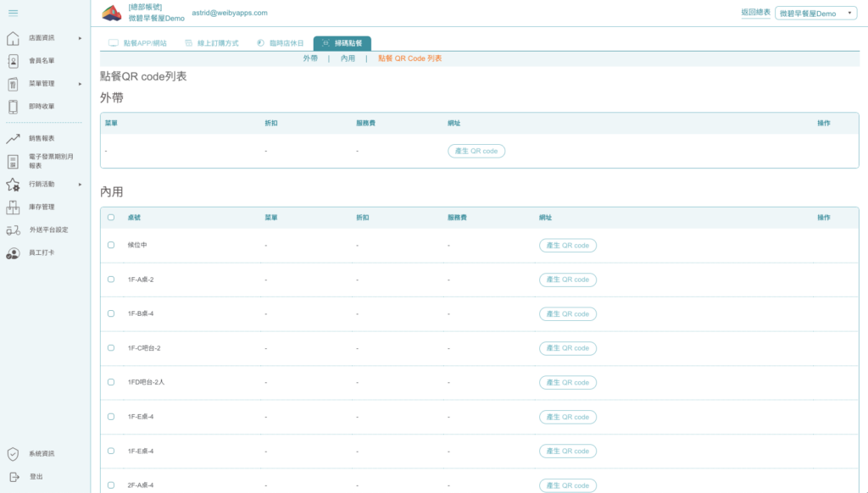Open 菜單管理 via the menu icon

pos(13,84)
